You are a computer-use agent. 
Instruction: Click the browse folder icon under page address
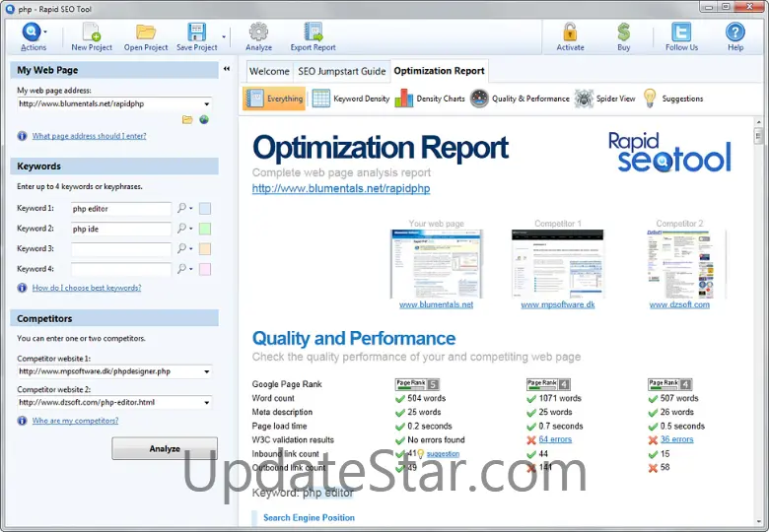tap(187, 119)
